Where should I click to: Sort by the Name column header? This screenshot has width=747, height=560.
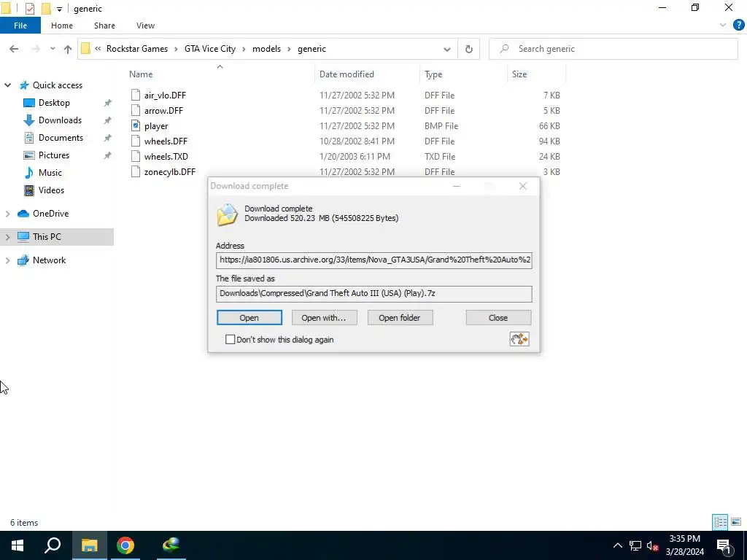[141, 74]
